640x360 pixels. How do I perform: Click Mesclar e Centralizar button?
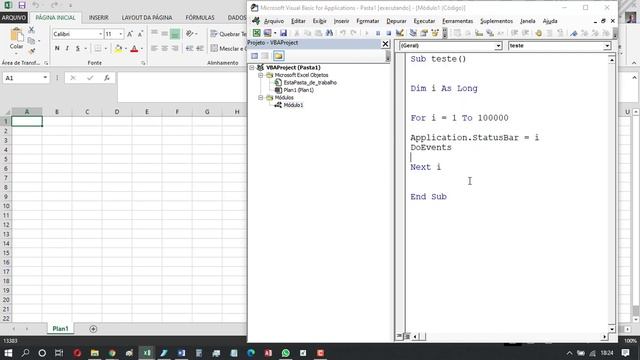(x=228, y=49)
